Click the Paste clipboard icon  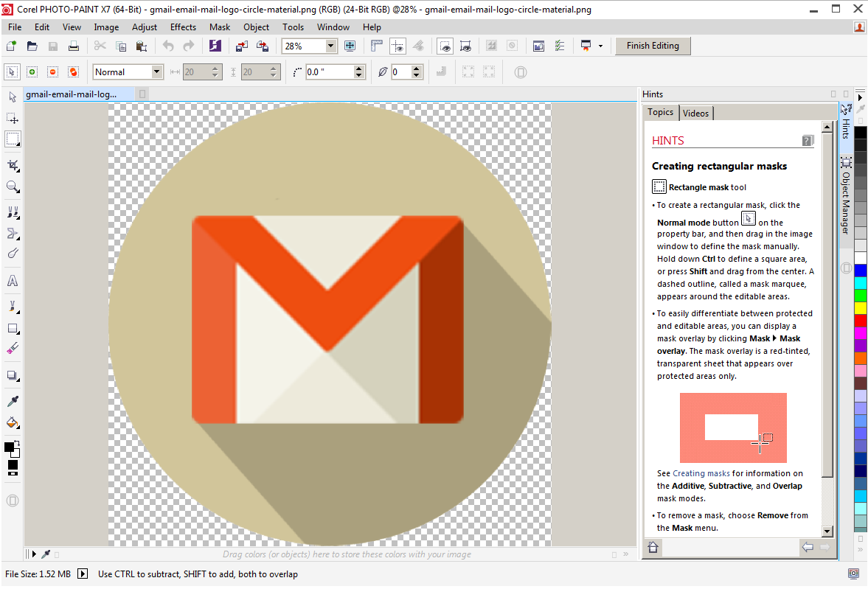coord(141,46)
